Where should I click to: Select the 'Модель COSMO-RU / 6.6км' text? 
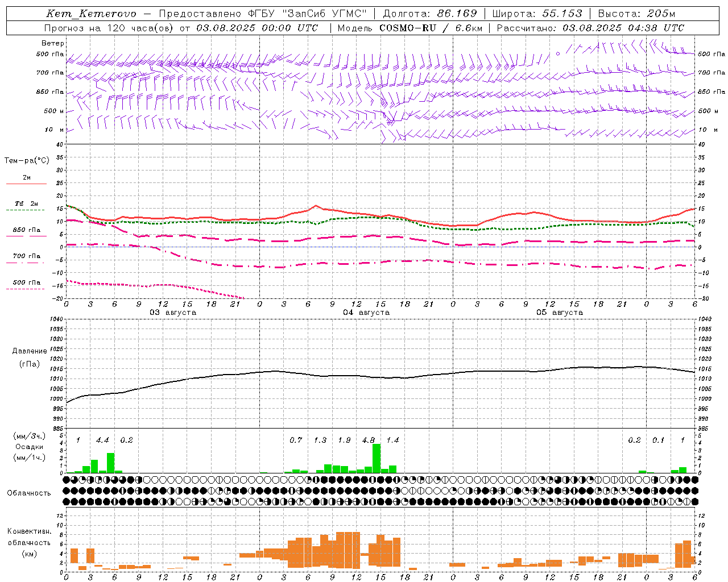coord(409,28)
